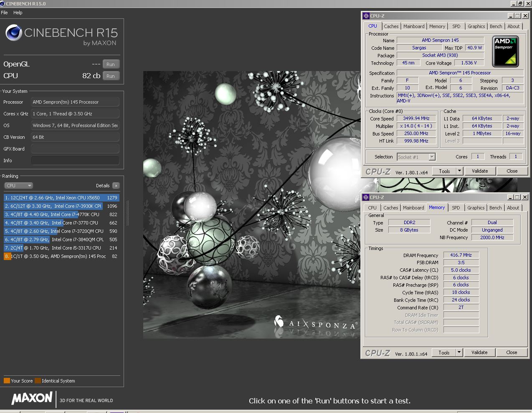Switch to Bench tab in upper CPU-Z
The image size is (532, 413).
pyautogui.click(x=496, y=26)
